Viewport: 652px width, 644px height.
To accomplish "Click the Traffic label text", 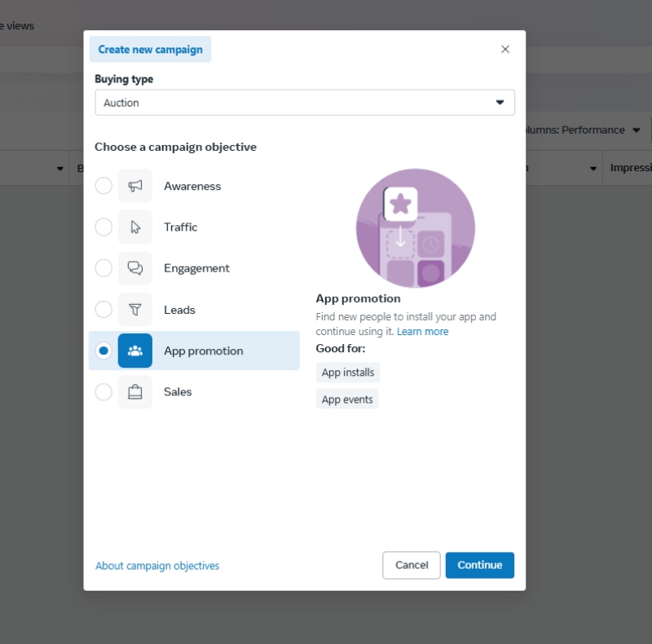I will pyautogui.click(x=180, y=227).
